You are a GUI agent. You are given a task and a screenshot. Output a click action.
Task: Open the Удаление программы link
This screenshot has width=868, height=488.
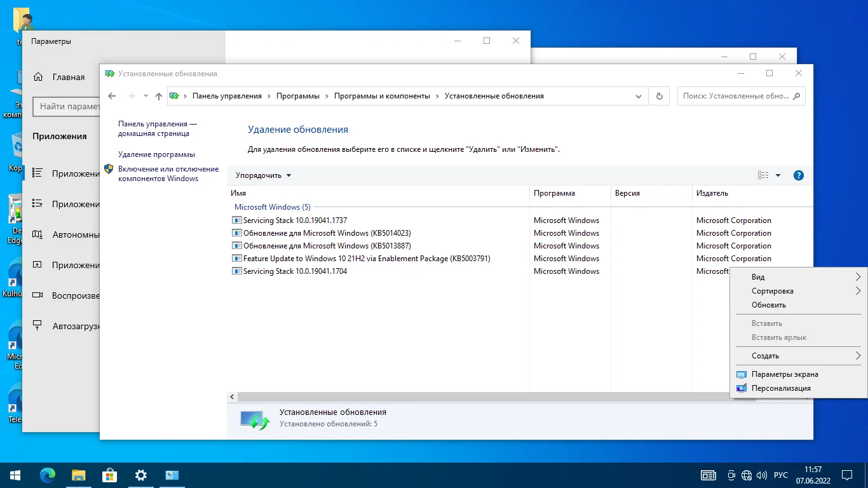tap(156, 154)
